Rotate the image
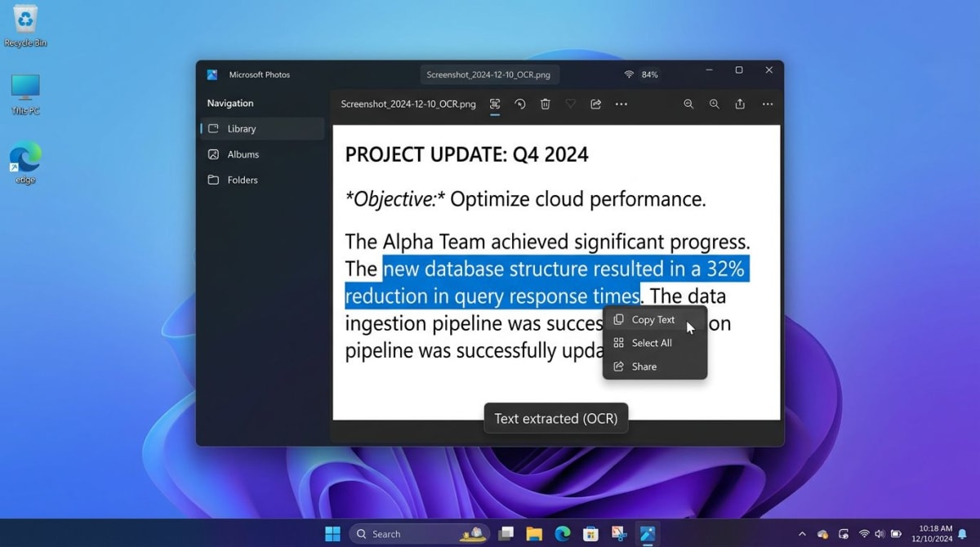Image resolution: width=980 pixels, height=547 pixels. coord(519,104)
